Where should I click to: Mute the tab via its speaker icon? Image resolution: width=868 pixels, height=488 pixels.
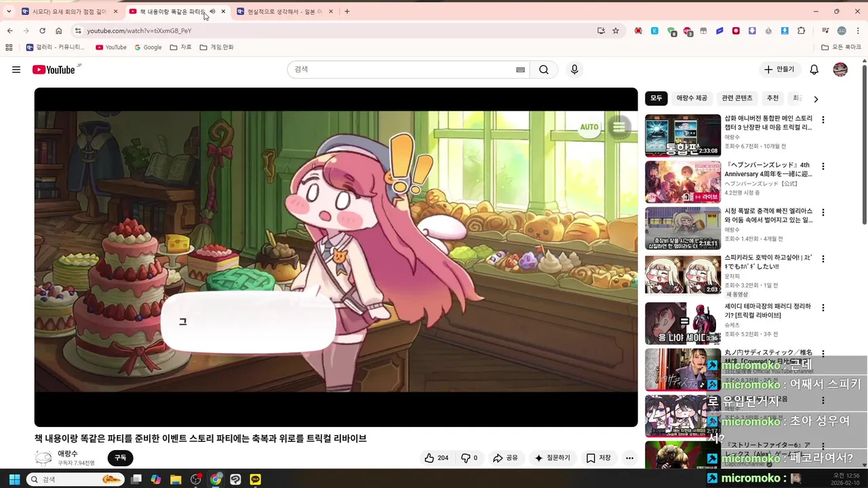[212, 12]
